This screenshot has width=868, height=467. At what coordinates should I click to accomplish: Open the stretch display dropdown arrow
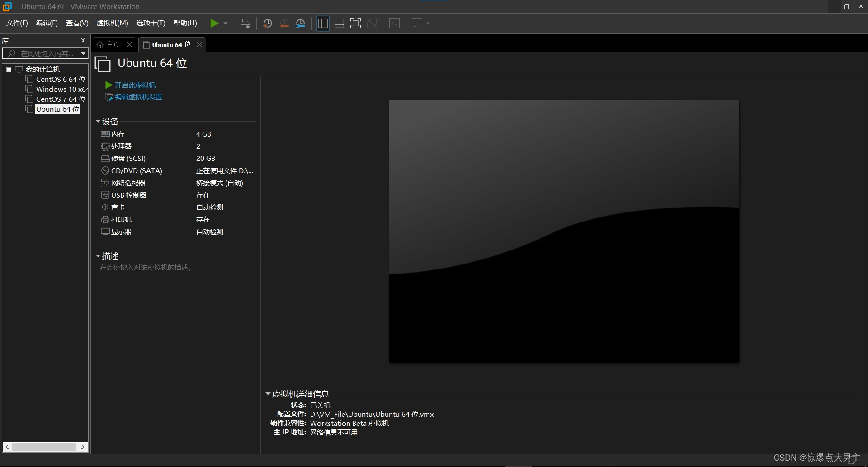428,24
